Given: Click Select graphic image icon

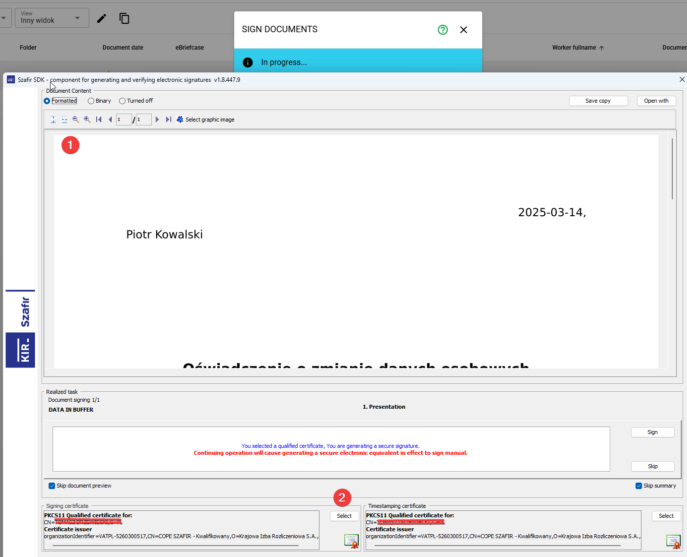Looking at the screenshot, I should pos(180,120).
